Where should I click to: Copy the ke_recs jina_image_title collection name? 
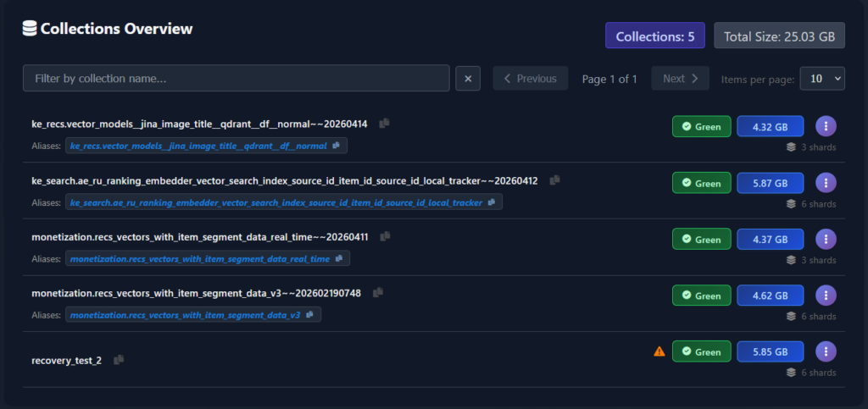tap(385, 124)
